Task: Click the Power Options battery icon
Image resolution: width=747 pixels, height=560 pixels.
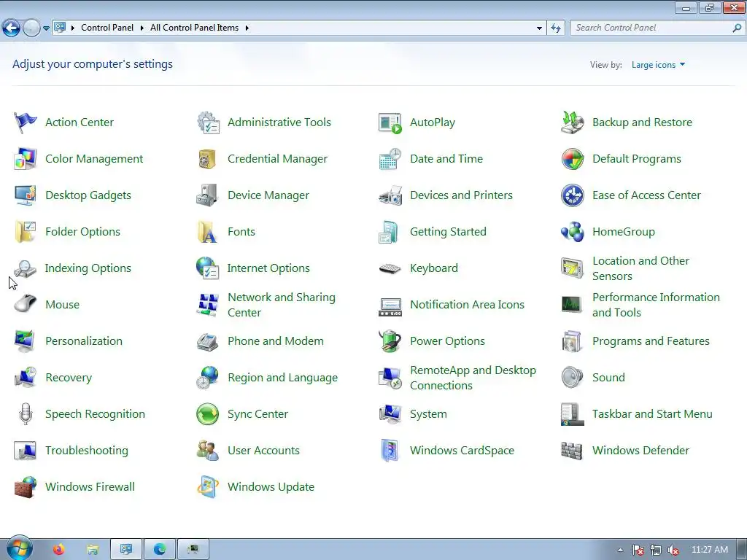Action: point(390,341)
